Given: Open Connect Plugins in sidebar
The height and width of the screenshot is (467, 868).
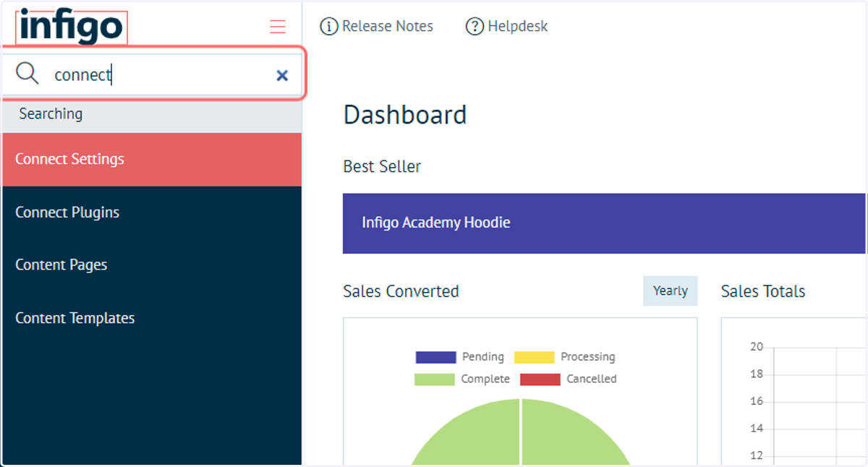Looking at the screenshot, I should [x=152, y=213].
